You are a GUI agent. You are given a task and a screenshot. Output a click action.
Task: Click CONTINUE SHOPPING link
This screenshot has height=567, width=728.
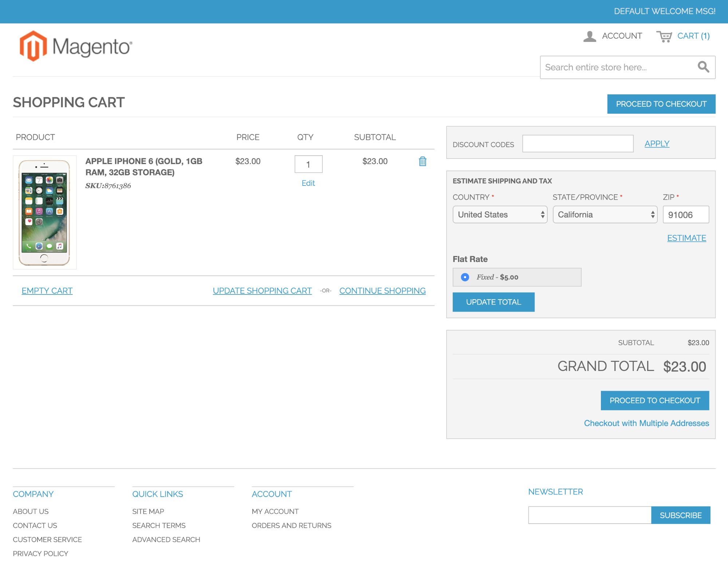point(382,291)
